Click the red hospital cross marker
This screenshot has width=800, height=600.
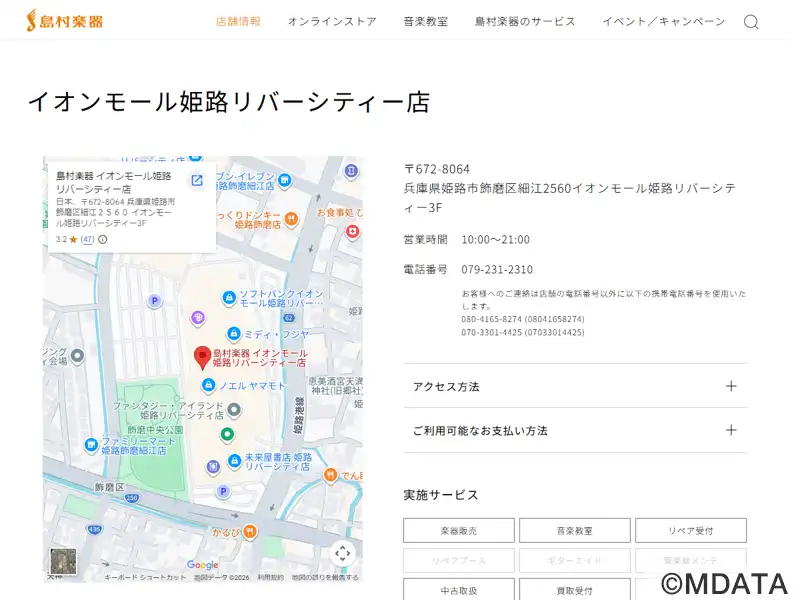click(x=352, y=232)
